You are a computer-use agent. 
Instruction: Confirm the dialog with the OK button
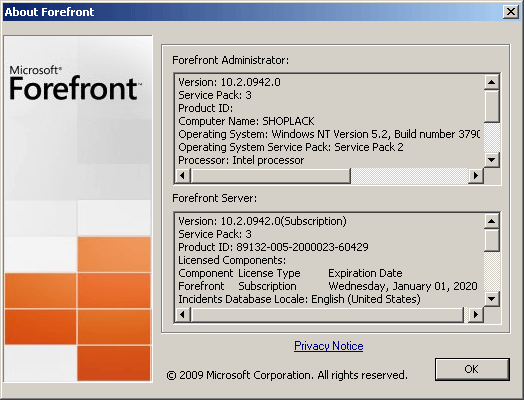[472, 369]
